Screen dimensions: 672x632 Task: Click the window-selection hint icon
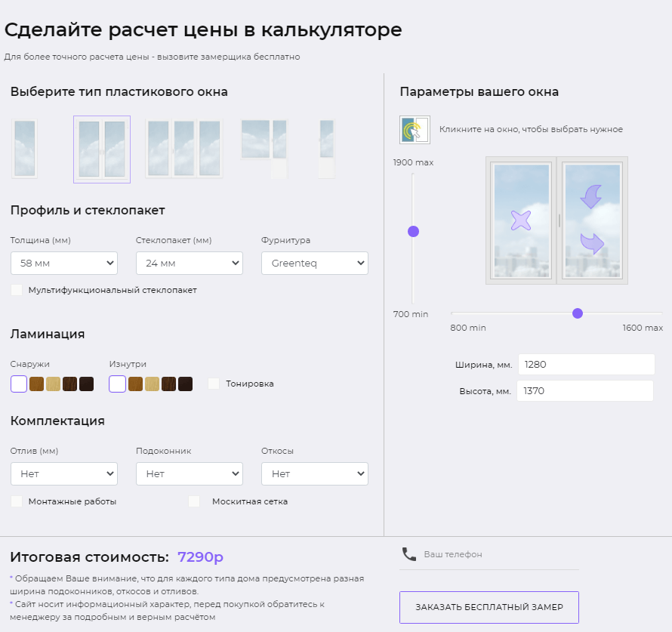415,129
